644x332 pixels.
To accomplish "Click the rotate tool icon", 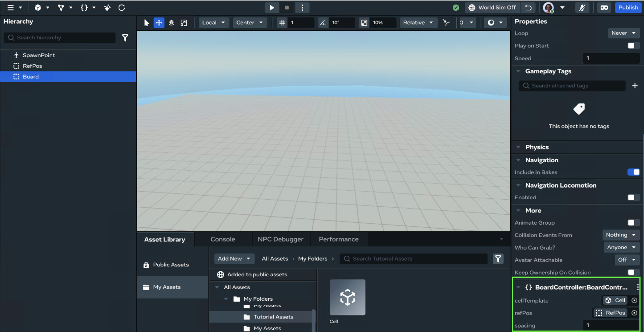I will [171, 23].
